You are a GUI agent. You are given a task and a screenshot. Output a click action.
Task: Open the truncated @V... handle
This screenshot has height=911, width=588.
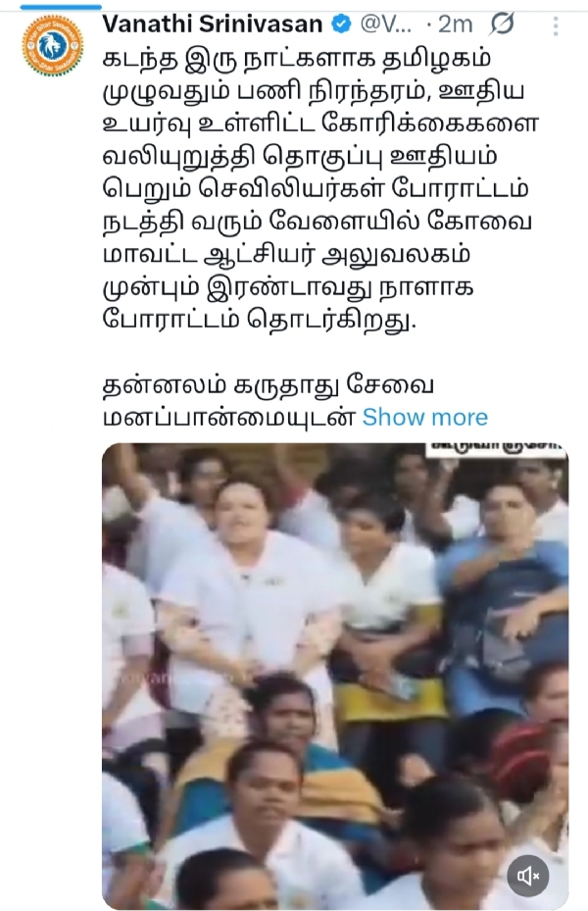point(386,25)
